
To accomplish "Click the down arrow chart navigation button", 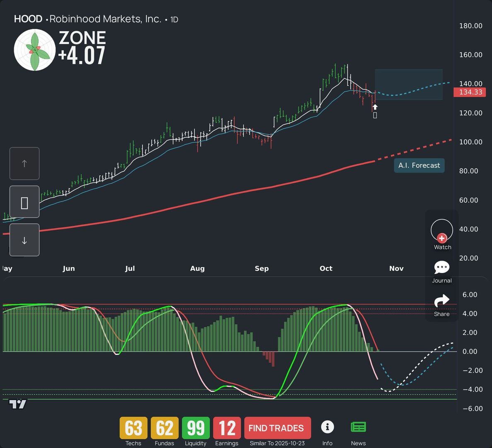I will (24, 240).
